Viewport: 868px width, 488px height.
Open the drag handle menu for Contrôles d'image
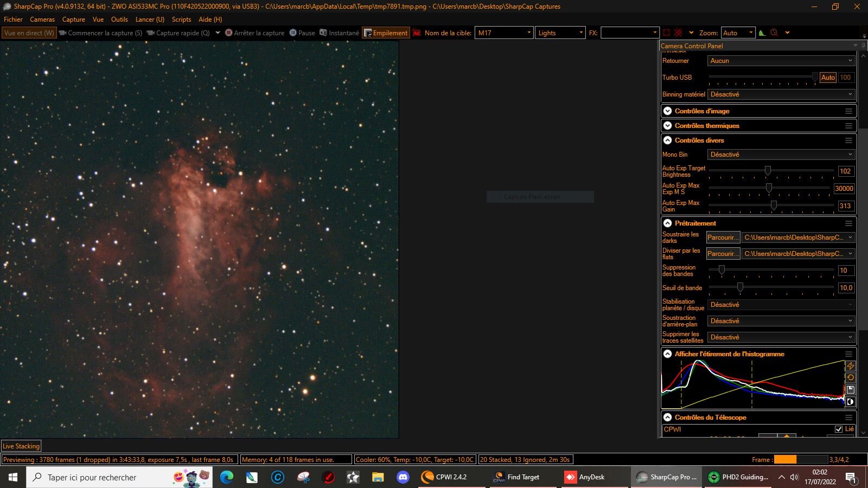(x=848, y=111)
